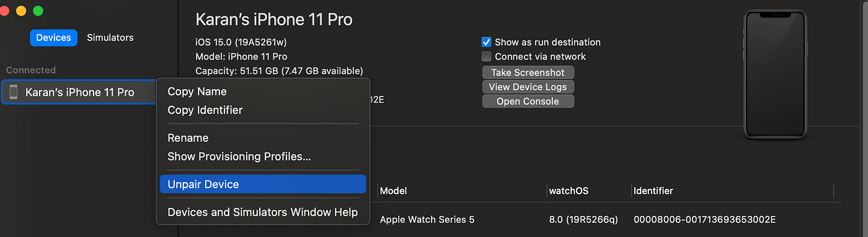Switch to the Simulators tab
This screenshot has width=868, height=237.
pyautogui.click(x=110, y=38)
